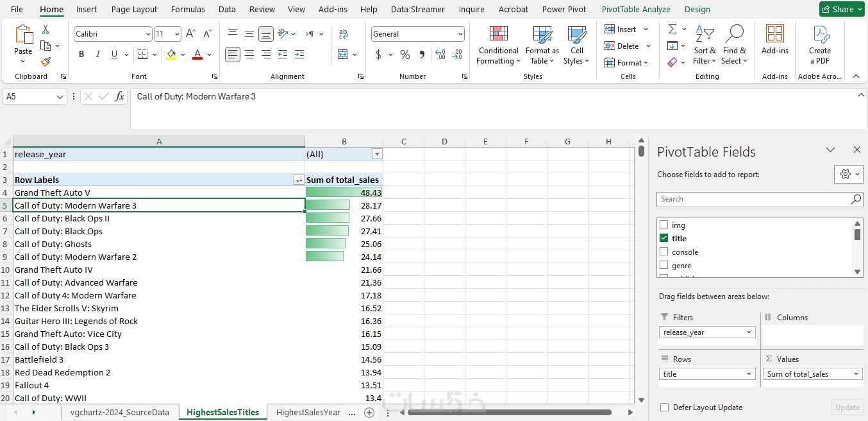Open Conditional Formatting

[499, 45]
